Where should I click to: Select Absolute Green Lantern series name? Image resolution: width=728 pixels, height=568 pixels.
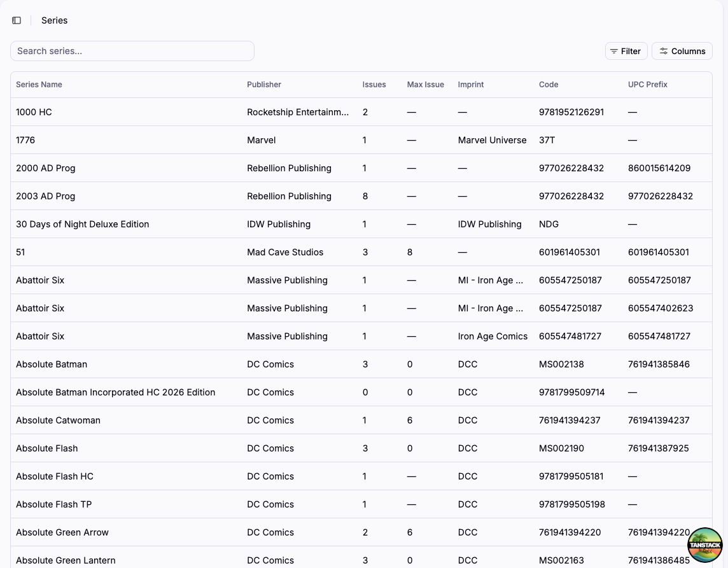(66, 560)
